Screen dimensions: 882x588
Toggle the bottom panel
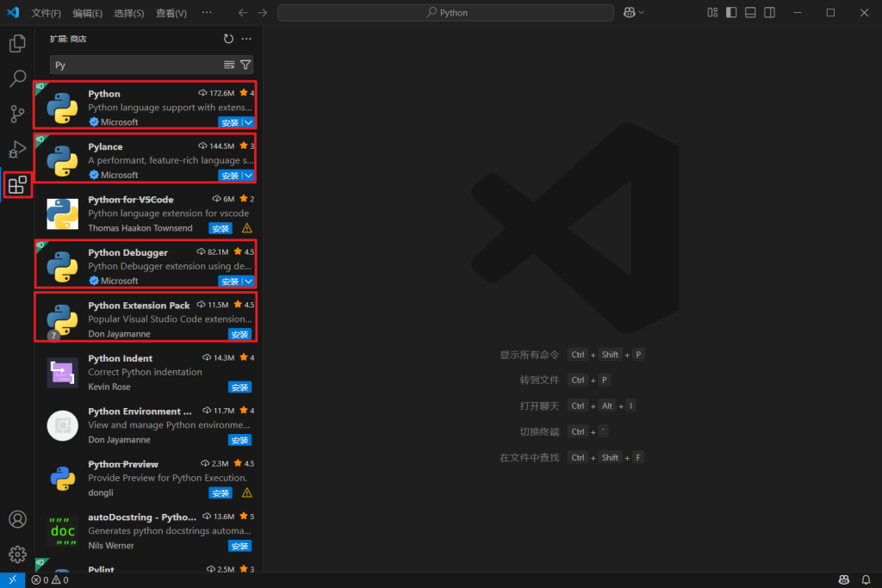(750, 12)
